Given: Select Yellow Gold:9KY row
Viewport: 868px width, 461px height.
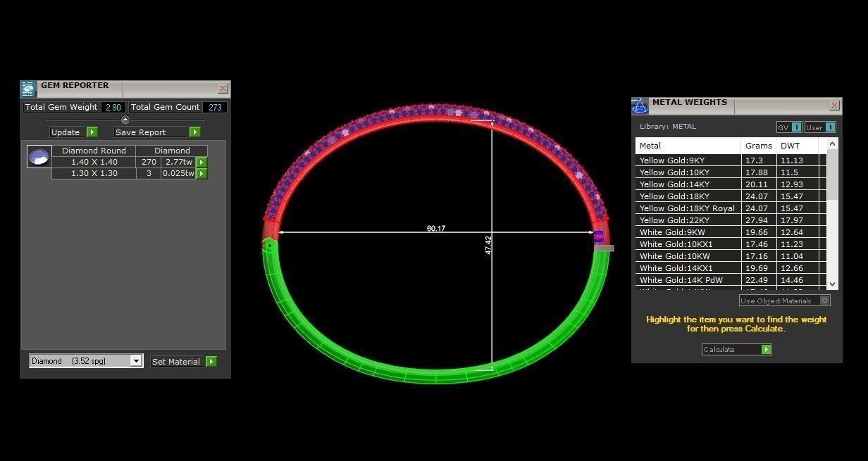Looking at the screenshot, I should [731, 160].
